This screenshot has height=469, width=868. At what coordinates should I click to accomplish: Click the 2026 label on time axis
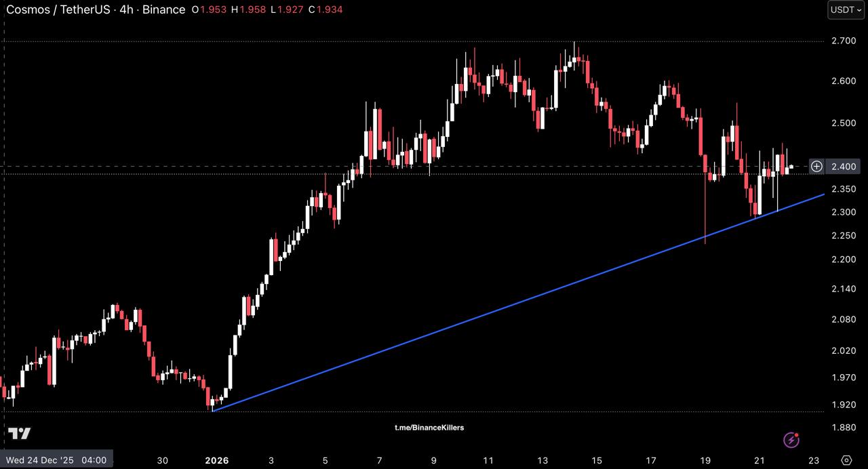tap(217, 460)
